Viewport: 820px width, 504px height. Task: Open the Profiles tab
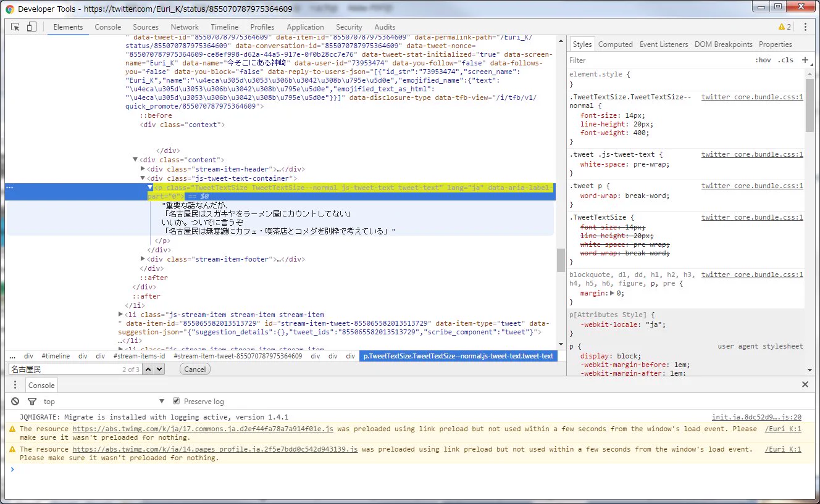262,27
